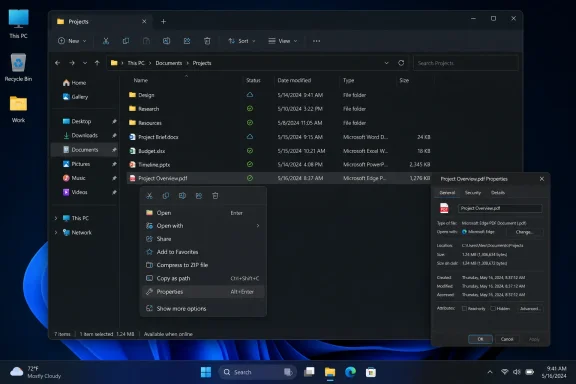Open the This PC desktop icon
The image size is (576, 384).
coord(18,24)
